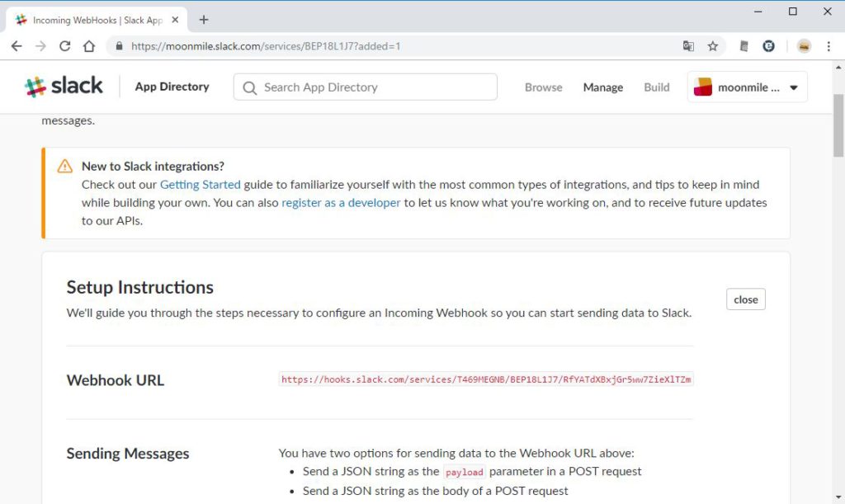Click the App Directory heading link
The width and height of the screenshot is (845, 504).
172,87
